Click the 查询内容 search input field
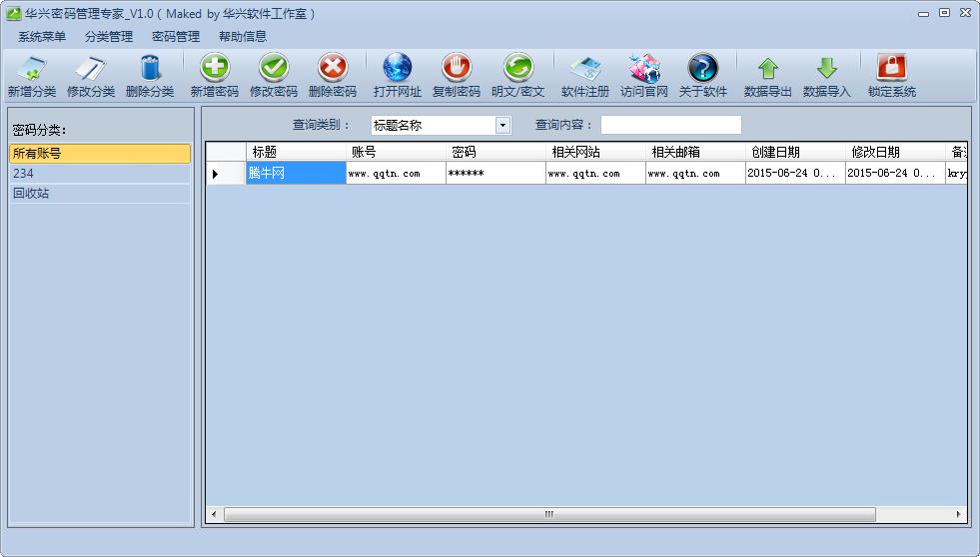Image resolution: width=980 pixels, height=557 pixels. (x=670, y=125)
